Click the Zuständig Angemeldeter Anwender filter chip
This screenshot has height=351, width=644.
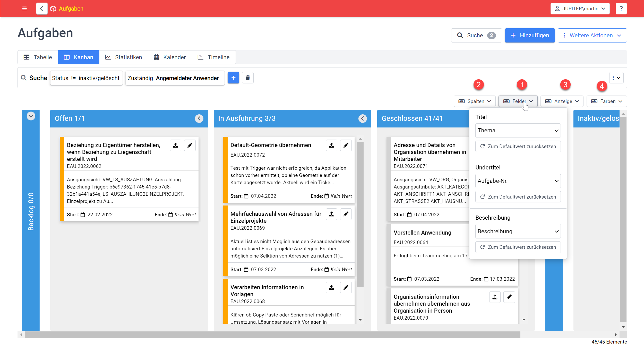pos(175,78)
